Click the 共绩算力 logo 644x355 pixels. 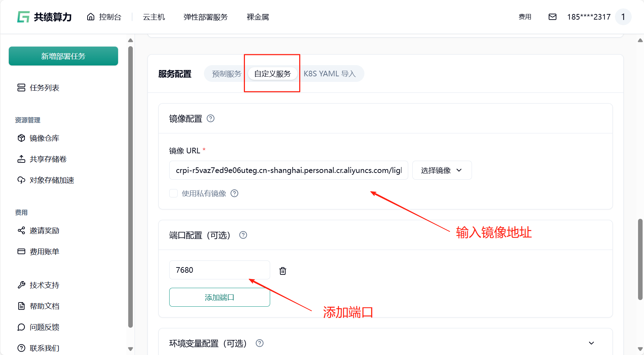[44, 17]
